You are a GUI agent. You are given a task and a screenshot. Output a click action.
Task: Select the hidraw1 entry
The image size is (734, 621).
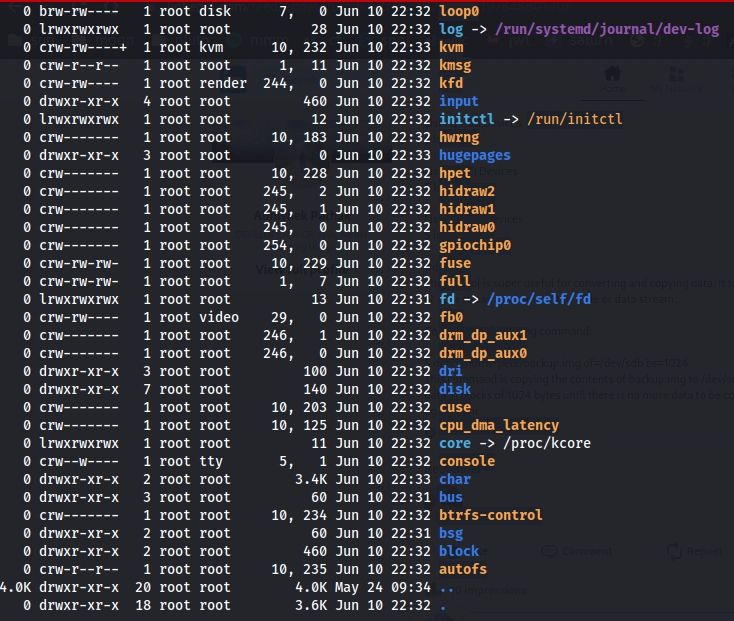coord(467,209)
